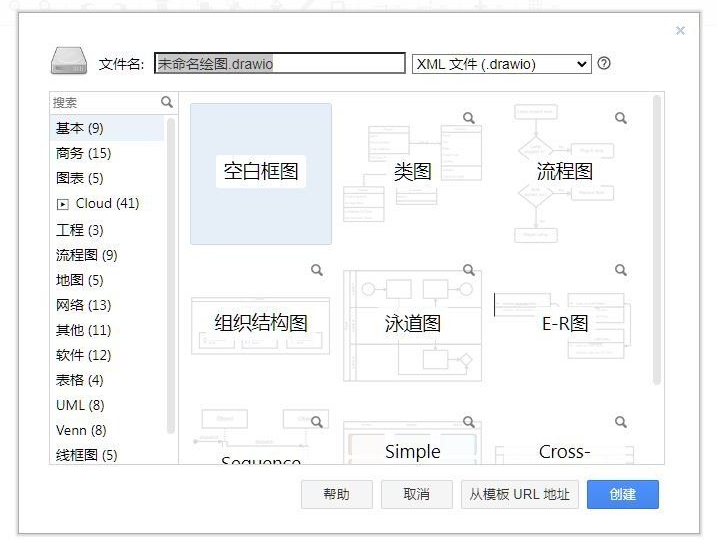Select the 软件 (12) category
717x546 pixels.
[107, 355]
